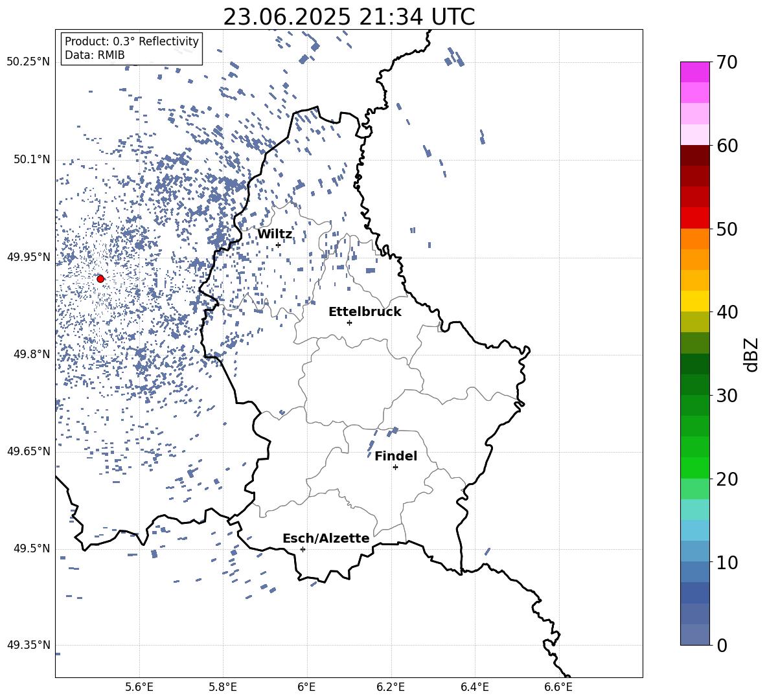Click the 6°E longitude label

pos(306,687)
